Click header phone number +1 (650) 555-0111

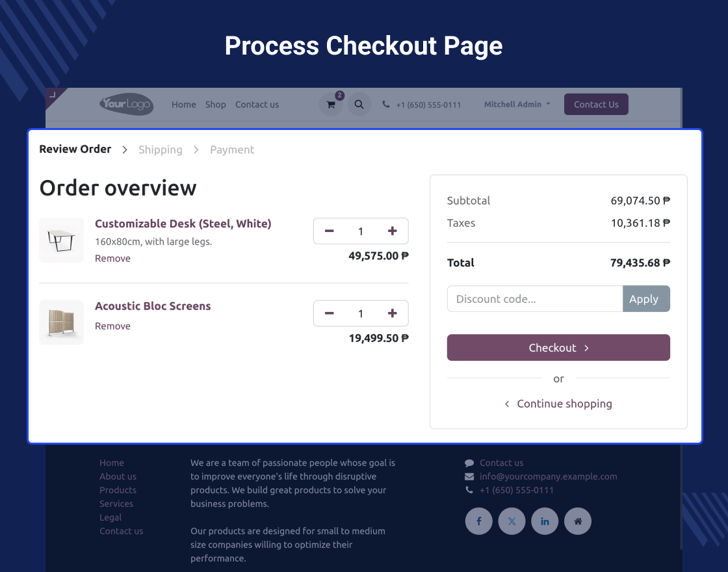pos(428,105)
